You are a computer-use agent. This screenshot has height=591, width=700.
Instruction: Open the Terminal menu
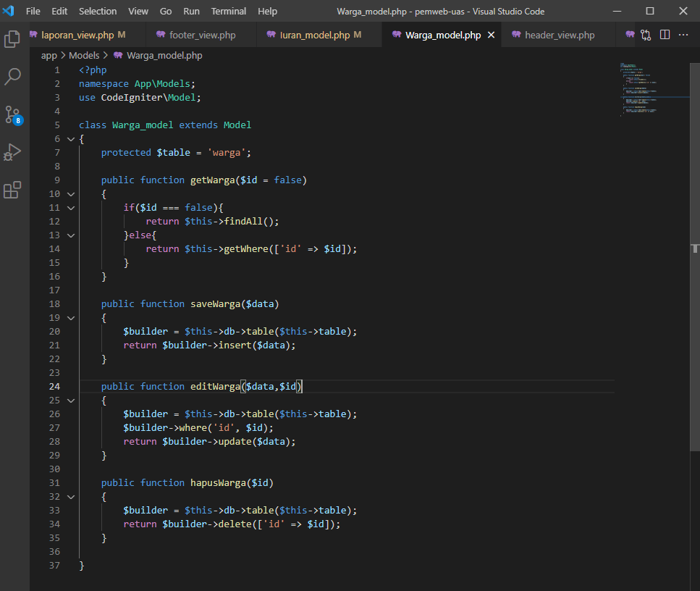click(x=228, y=11)
